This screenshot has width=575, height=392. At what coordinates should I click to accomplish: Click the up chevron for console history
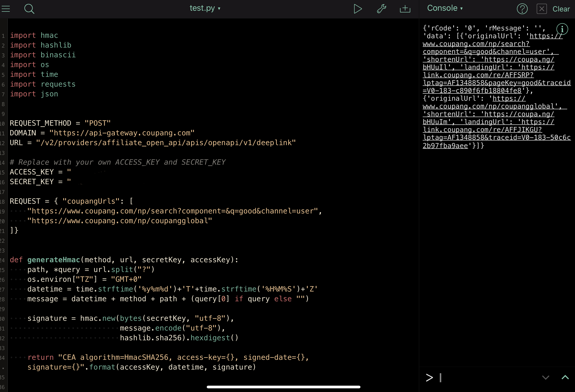[x=565, y=377]
